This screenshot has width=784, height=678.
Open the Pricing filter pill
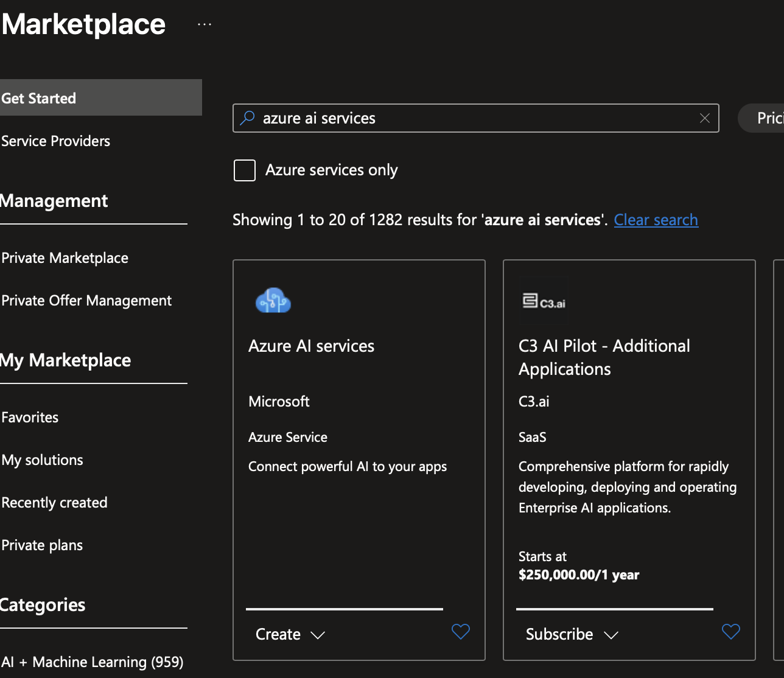pyautogui.click(x=762, y=118)
